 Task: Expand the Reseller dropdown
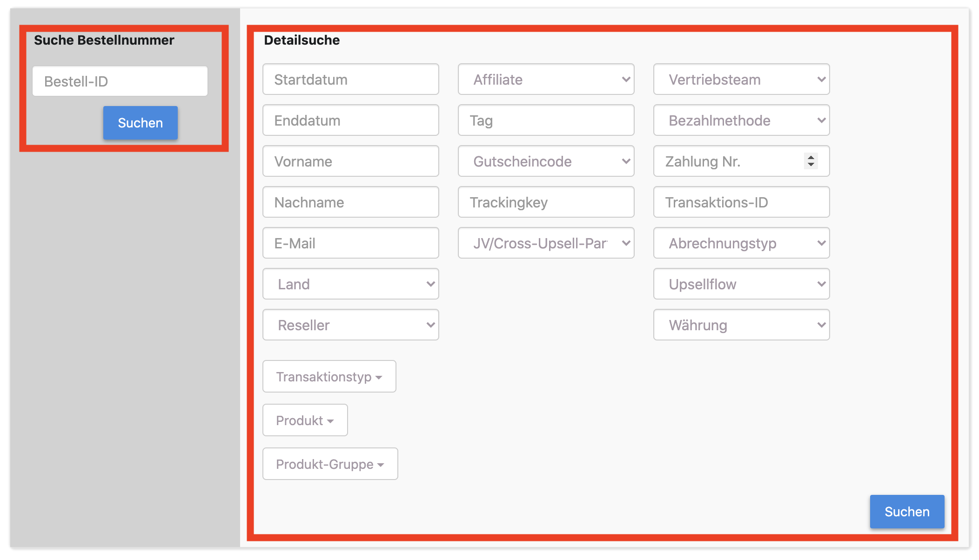[350, 325]
